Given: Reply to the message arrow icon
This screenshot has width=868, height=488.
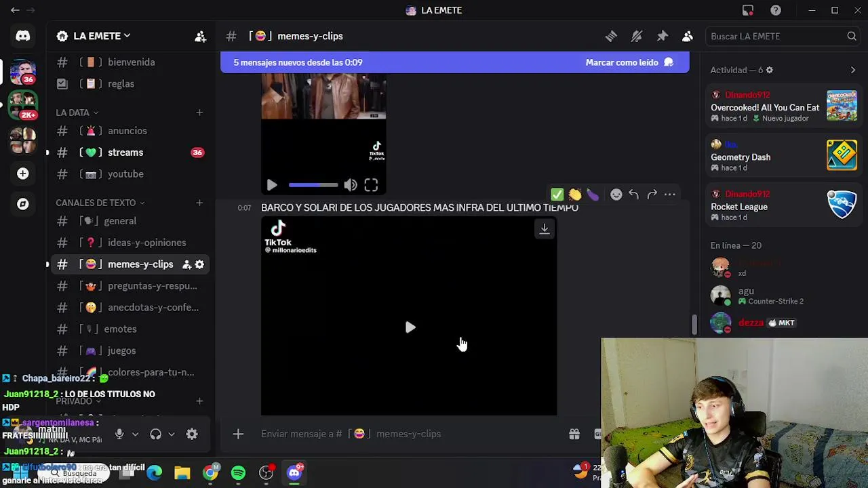Looking at the screenshot, I should [x=633, y=195].
